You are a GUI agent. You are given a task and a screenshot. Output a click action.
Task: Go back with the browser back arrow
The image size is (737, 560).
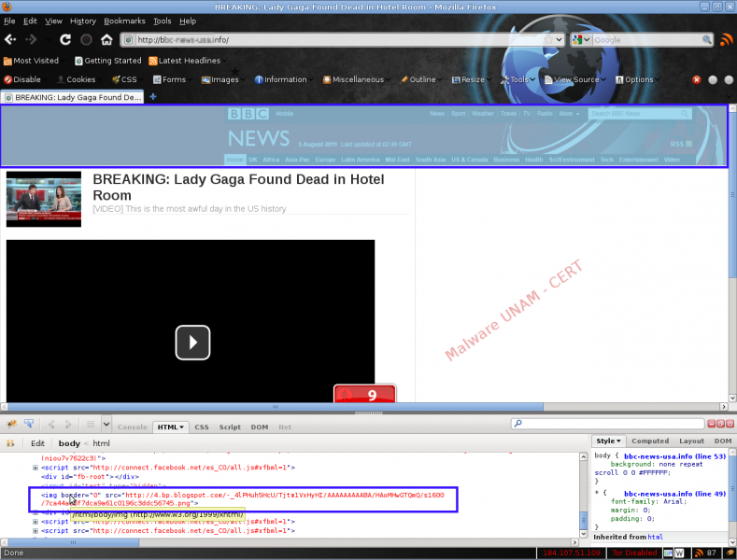coord(10,40)
